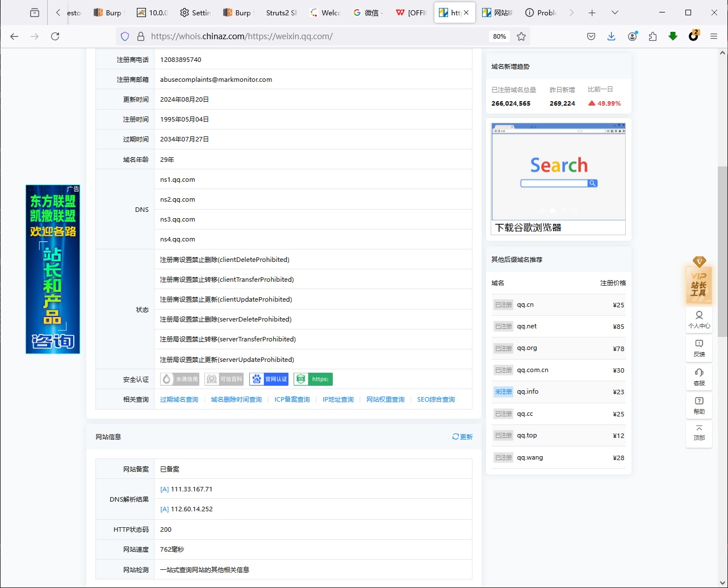Click the clientTransferProhibited status row
Viewport: 728px width, 588px height.
(313, 280)
